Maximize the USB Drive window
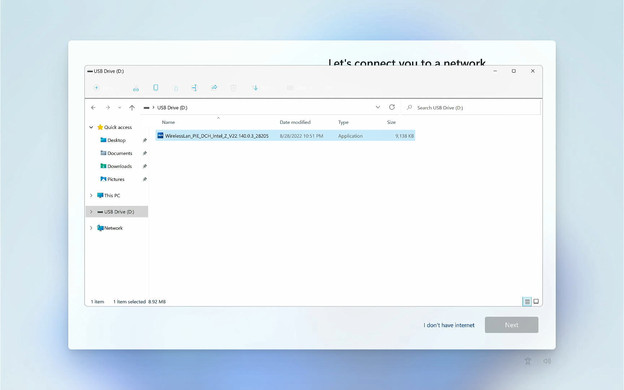The width and height of the screenshot is (624, 390). 514,71
